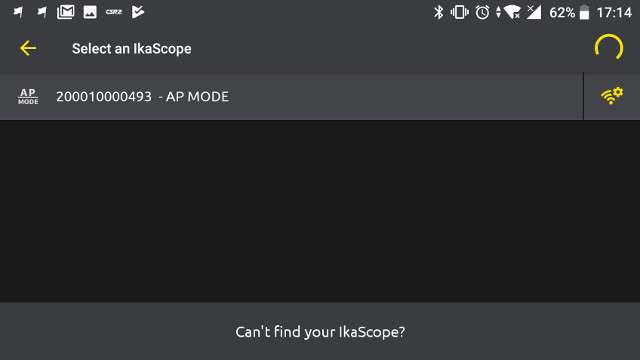This screenshot has width=640, height=360.
Task: Select the AP MODE device icon
Action: point(28,97)
